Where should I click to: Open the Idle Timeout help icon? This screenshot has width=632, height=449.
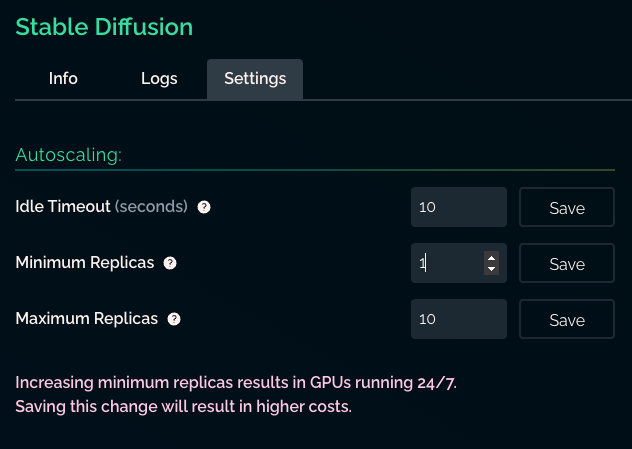pyautogui.click(x=204, y=207)
